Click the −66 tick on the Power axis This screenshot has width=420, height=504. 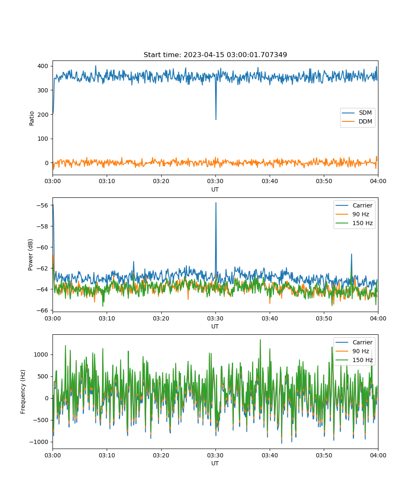(x=43, y=310)
